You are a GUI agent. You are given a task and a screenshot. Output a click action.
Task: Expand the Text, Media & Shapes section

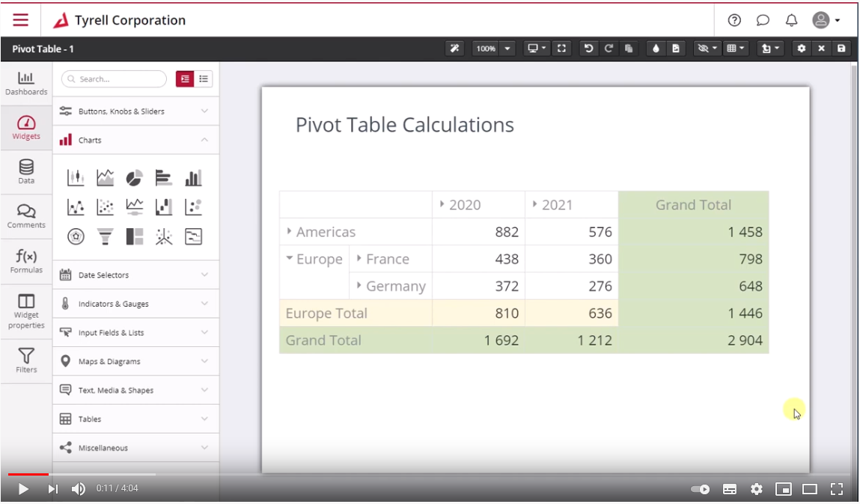pos(136,390)
